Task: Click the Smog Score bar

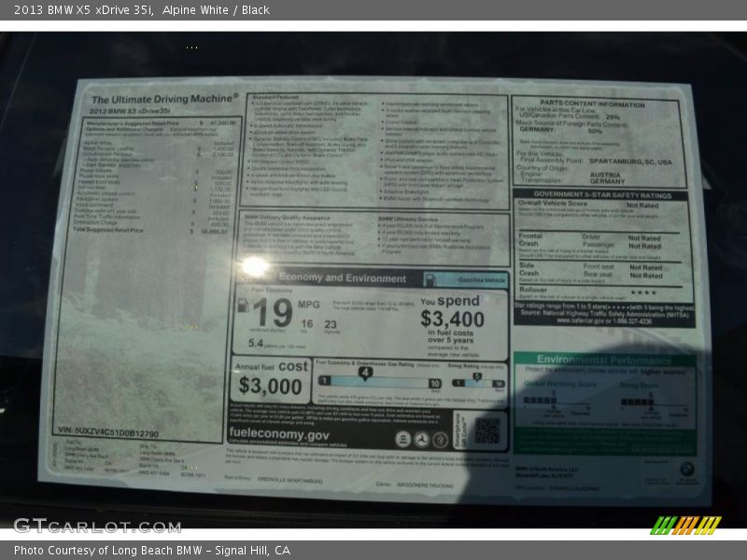Action: [638, 402]
